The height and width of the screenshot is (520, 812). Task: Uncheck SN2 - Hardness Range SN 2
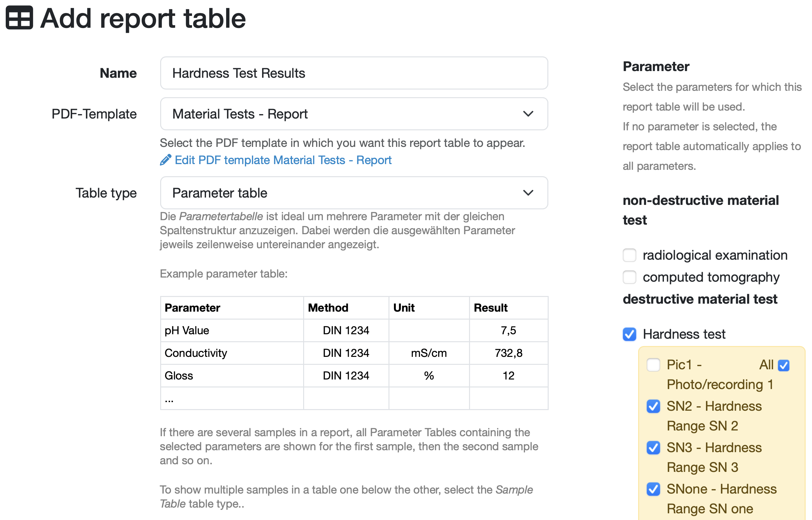653,406
